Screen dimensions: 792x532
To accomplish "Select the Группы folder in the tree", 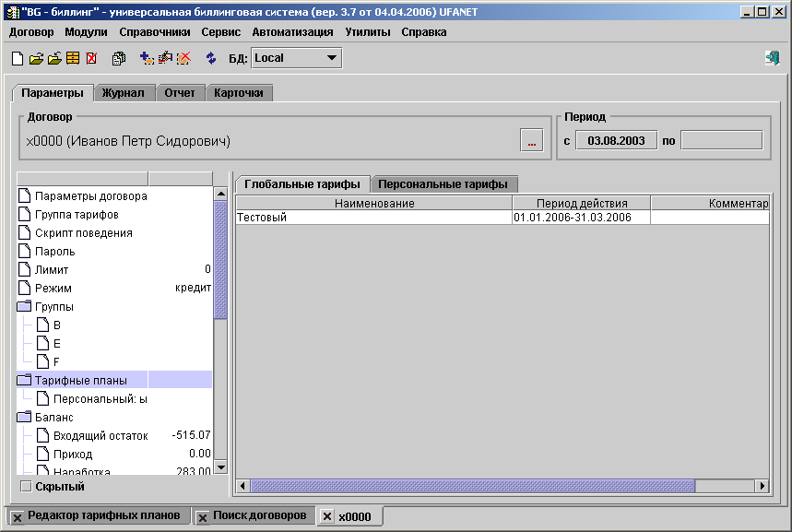I will [53, 306].
